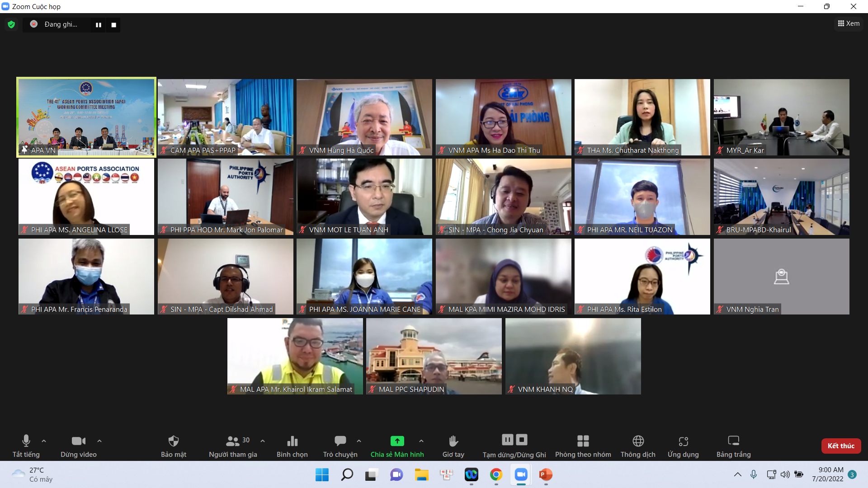This screenshot has height=488, width=868.
Task: Open weather widget showing 27°C
Action: click(32, 474)
